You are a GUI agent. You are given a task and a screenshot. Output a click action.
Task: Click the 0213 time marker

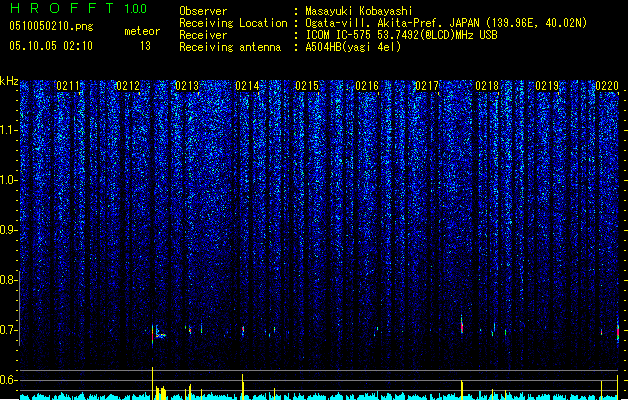187,86
